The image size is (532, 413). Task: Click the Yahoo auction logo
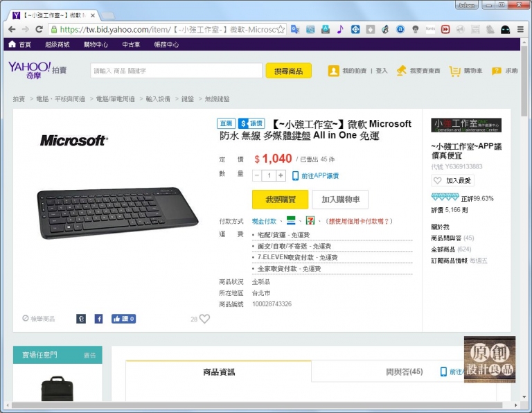coord(37,70)
